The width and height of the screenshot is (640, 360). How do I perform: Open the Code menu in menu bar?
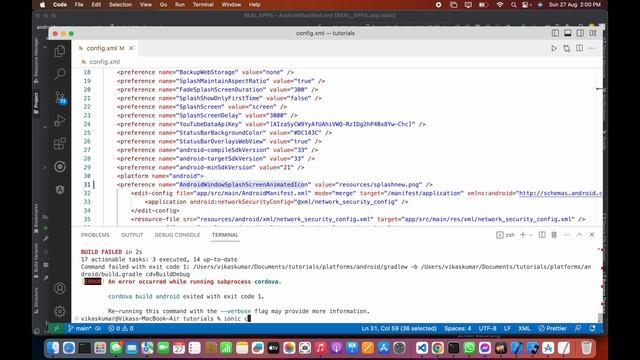point(60,4)
